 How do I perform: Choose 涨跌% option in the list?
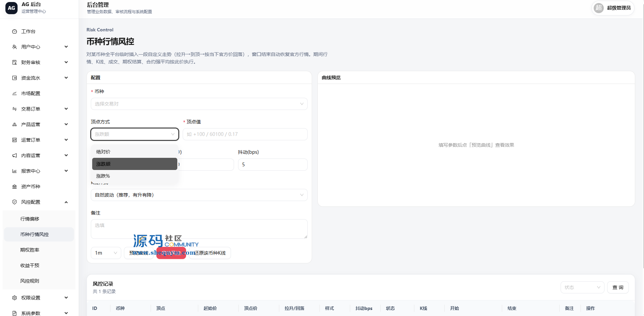pyautogui.click(x=135, y=176)
